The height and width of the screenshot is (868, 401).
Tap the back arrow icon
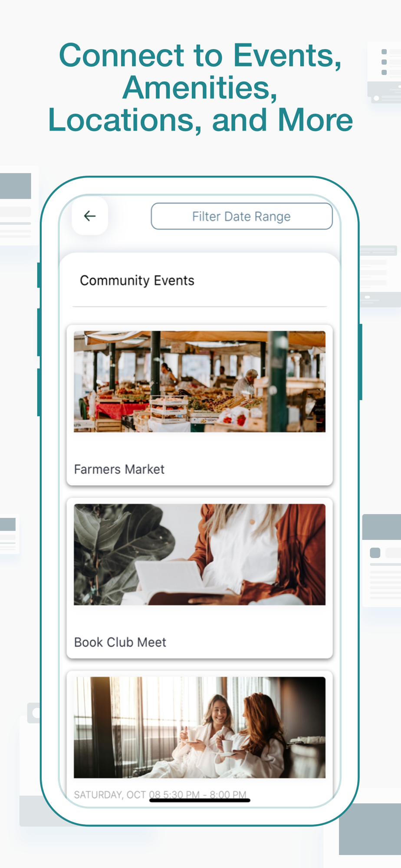[90, 216]
